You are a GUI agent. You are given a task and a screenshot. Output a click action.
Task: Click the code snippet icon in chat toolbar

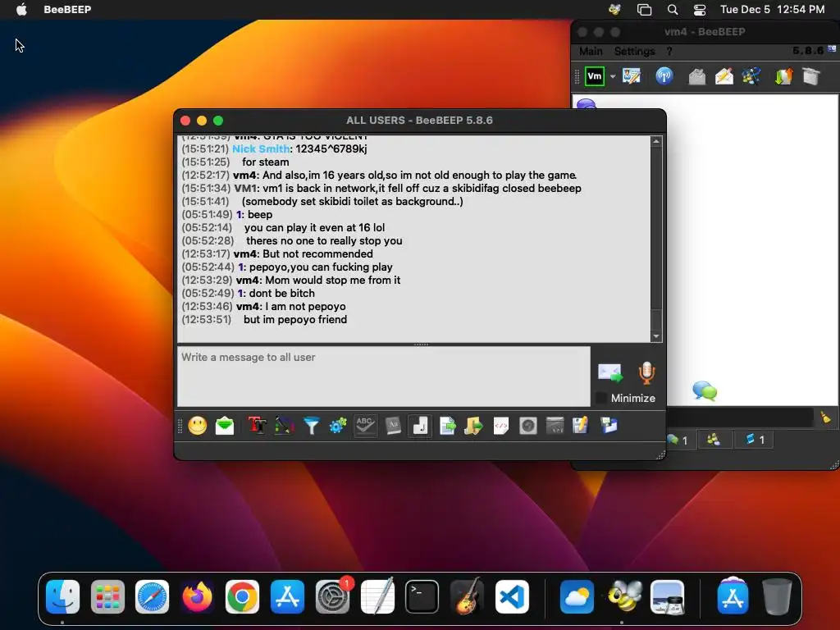501,426
